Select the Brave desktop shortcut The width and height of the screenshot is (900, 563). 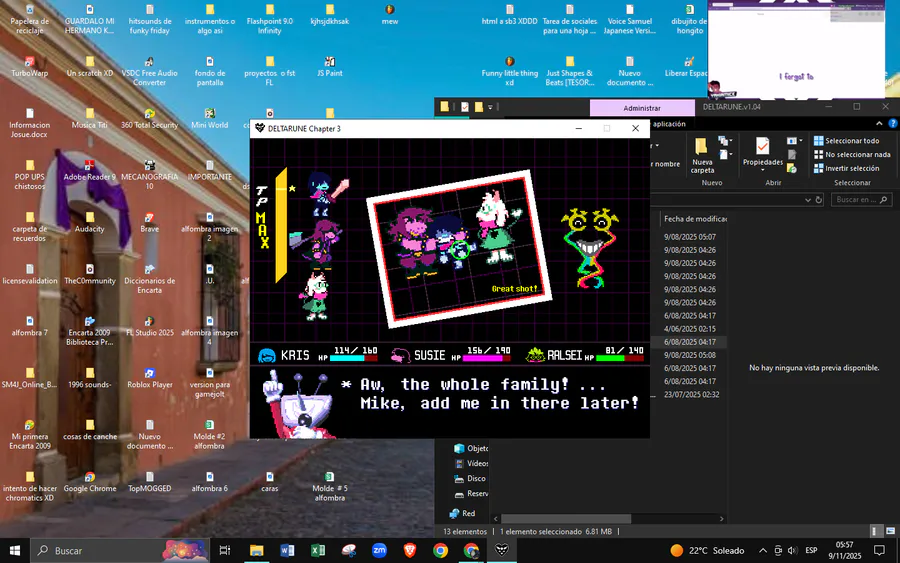click(149, 222)
